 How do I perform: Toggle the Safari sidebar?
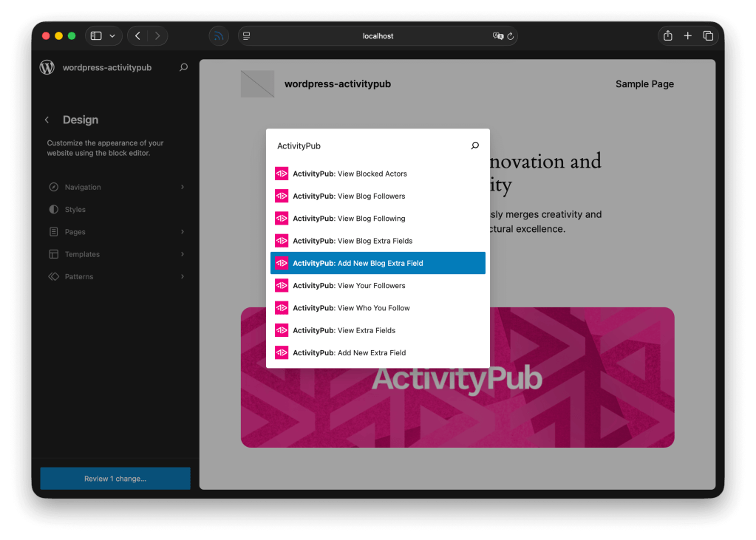coord(96,35)
